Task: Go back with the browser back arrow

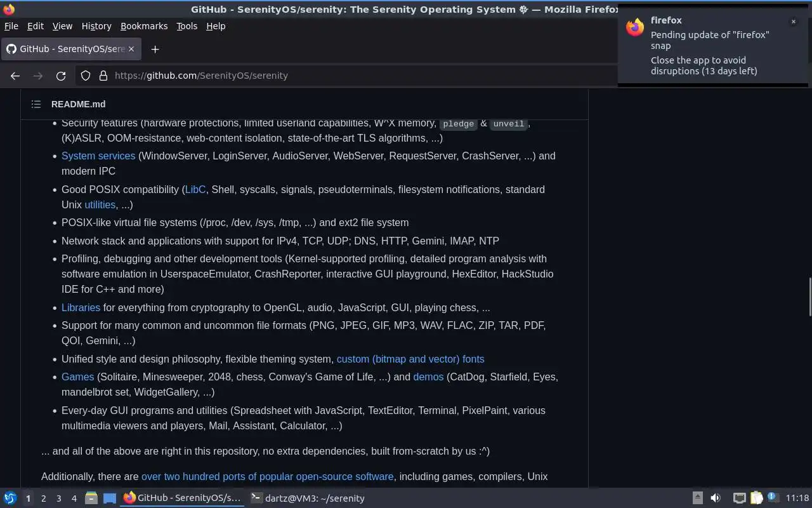Action: [x=15, y=76]
